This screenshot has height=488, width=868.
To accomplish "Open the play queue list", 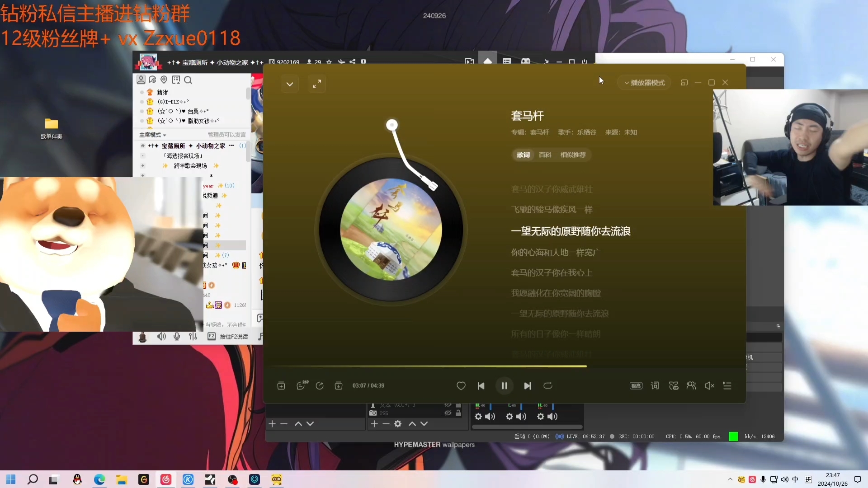I will point(727,385).
